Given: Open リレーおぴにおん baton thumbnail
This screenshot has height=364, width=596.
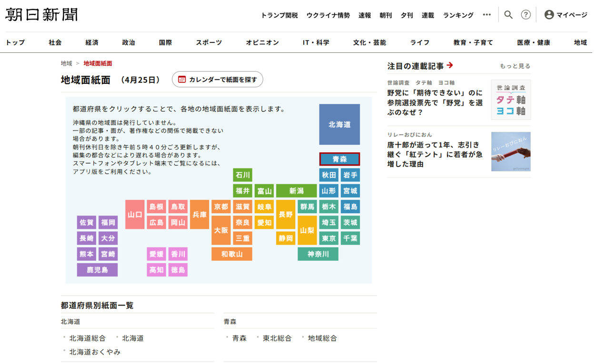Looking at the screenshot, I should click(514, 153).
